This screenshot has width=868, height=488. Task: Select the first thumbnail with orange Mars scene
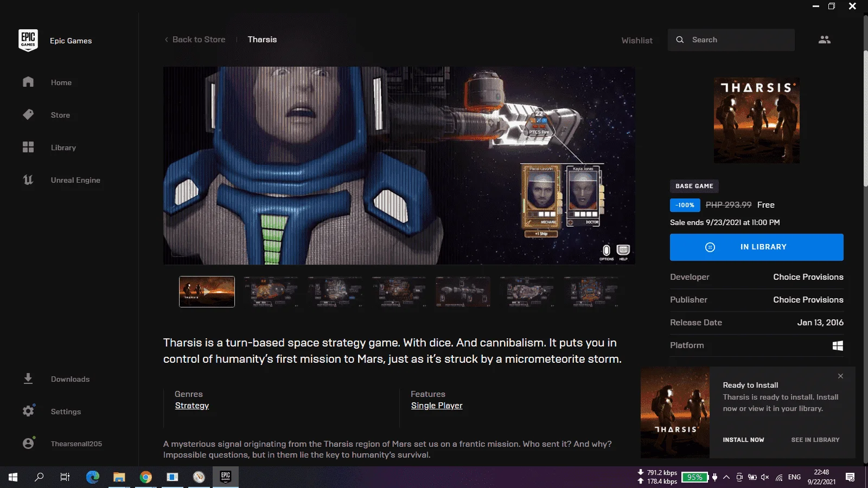click(x=207, y=291)
